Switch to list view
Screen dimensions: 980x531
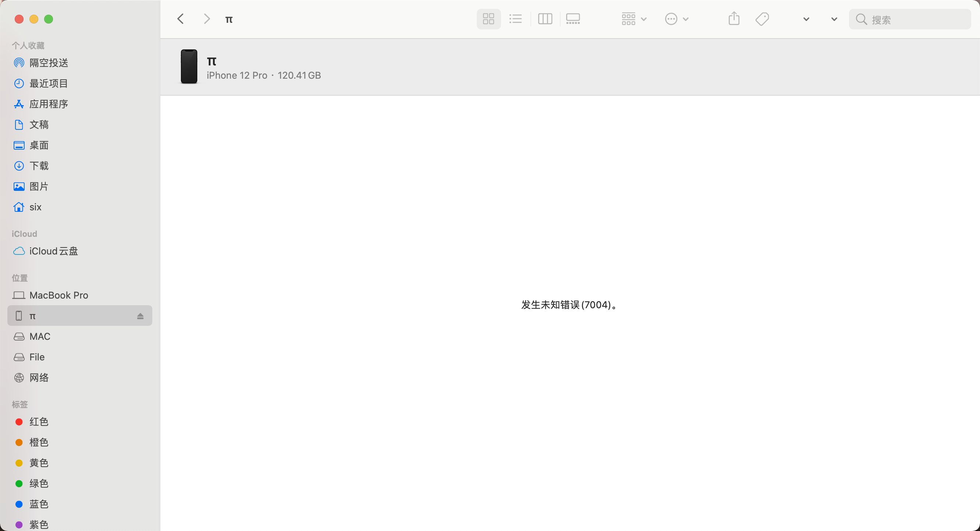pos(515,19)
